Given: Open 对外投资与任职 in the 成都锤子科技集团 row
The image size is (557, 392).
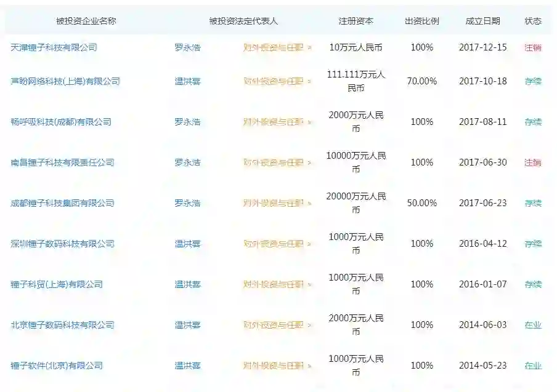Looking at the screenshot, I should 277,203.
